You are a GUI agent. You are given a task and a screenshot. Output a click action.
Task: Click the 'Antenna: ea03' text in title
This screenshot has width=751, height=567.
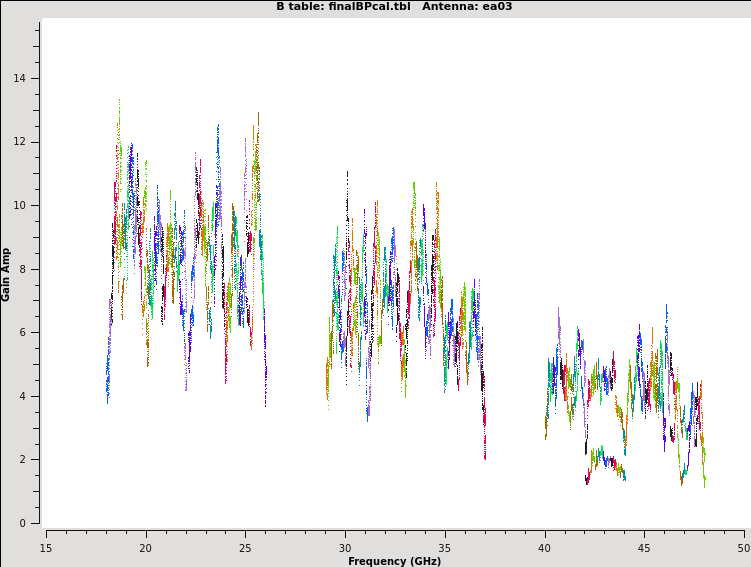coord(467,7)
